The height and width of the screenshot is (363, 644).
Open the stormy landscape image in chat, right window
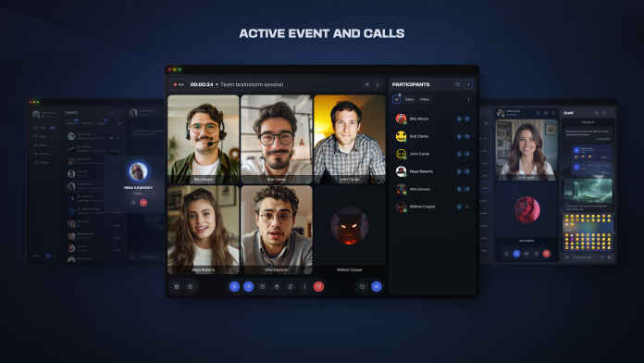pos(588,191)
